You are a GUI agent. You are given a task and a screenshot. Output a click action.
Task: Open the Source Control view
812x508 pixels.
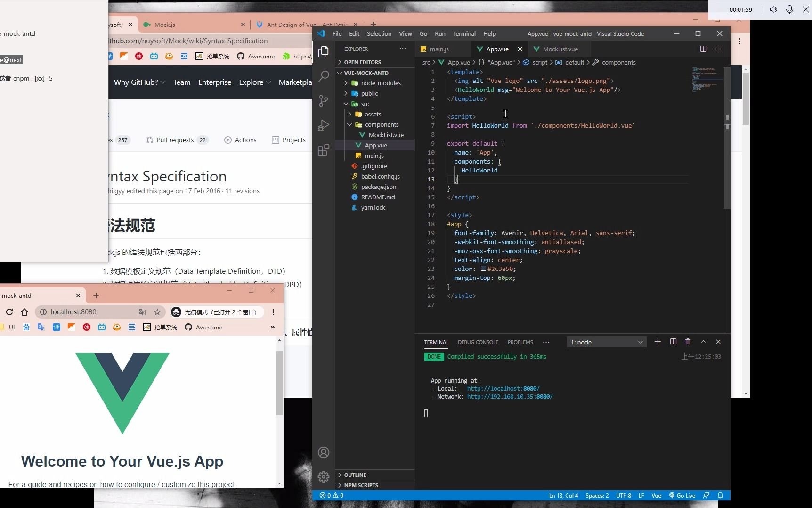pos(324,101)
